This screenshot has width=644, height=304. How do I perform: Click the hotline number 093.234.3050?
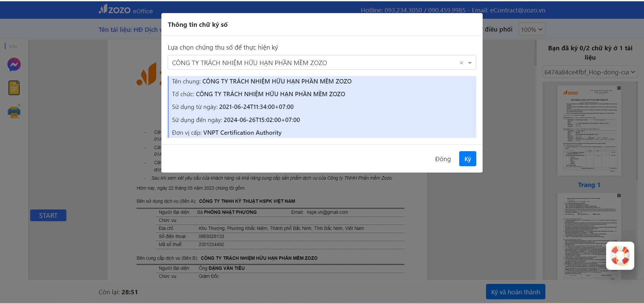(x=403, y=10)
